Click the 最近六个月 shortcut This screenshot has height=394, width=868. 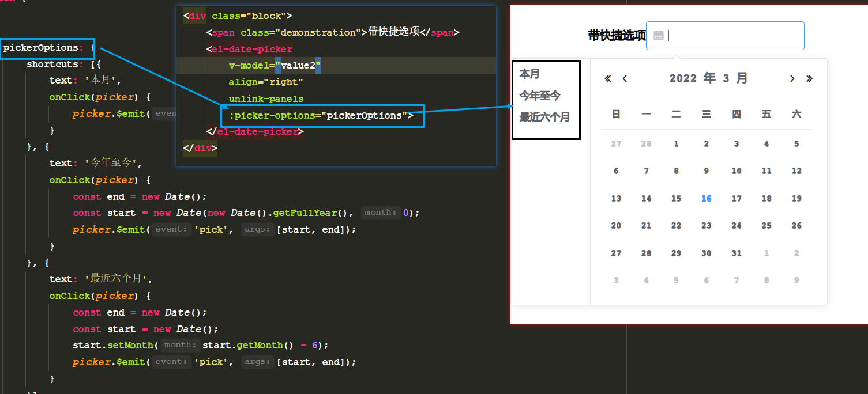point(544,117)
